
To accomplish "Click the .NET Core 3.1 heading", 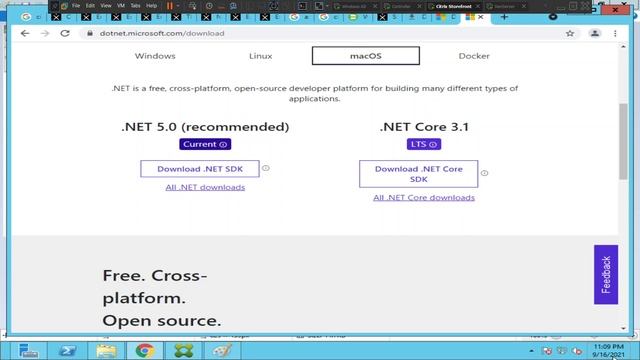I will click(424, 127).
